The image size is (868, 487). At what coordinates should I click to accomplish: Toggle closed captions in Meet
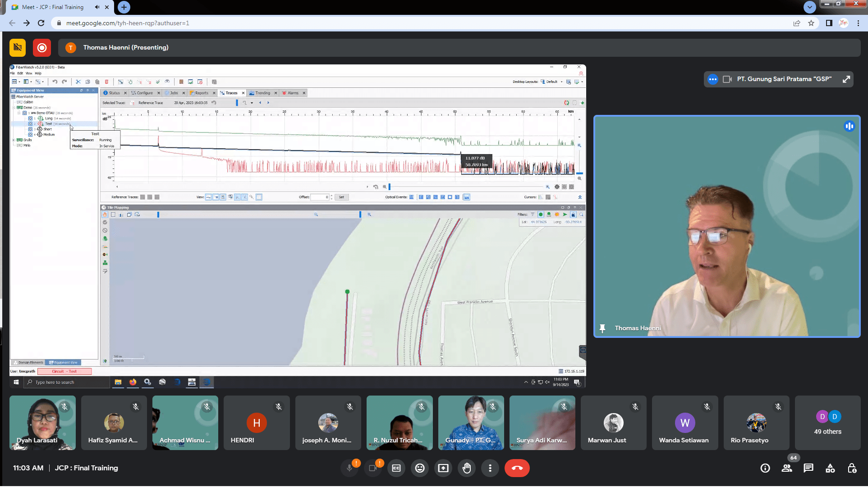pos(396,468)
